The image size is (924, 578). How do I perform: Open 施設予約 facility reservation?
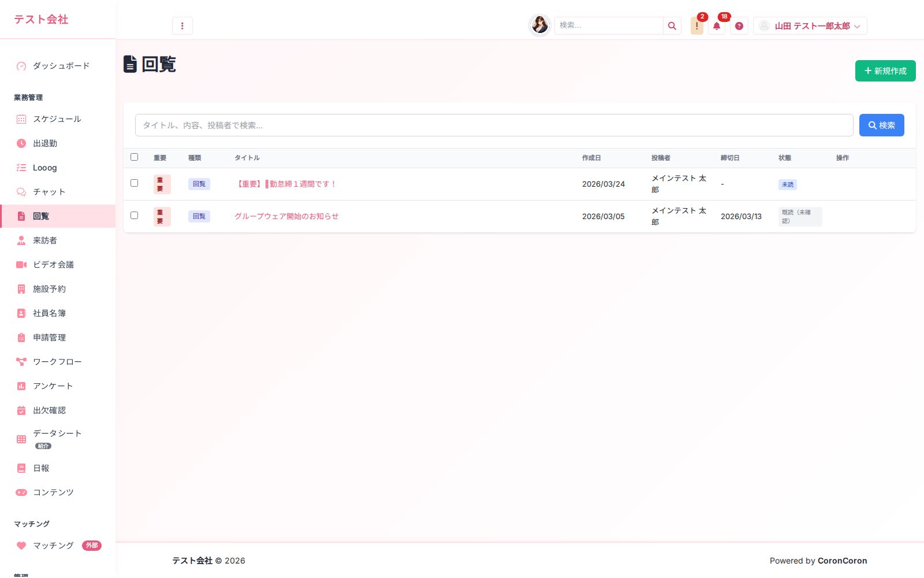click(58, 289)
